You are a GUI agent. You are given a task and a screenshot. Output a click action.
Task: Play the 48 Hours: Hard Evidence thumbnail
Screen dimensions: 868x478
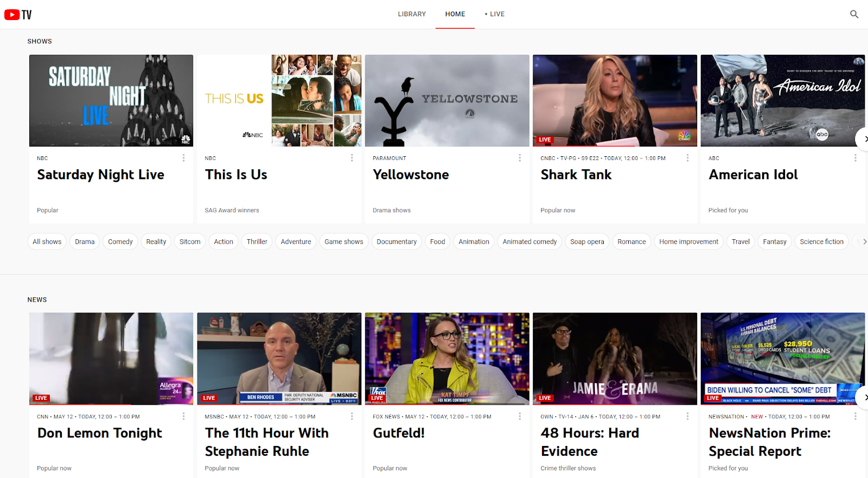(615, 359)
